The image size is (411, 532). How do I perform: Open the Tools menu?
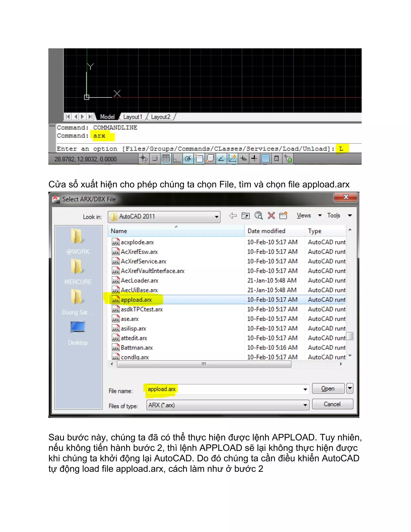tap(334, 216)
